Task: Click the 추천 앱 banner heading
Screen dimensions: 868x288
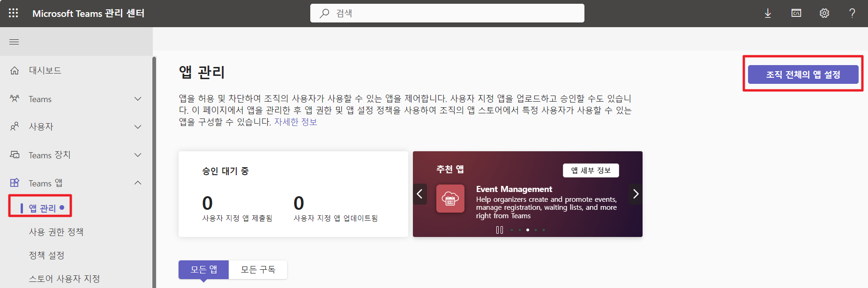Action: (450, 169)
